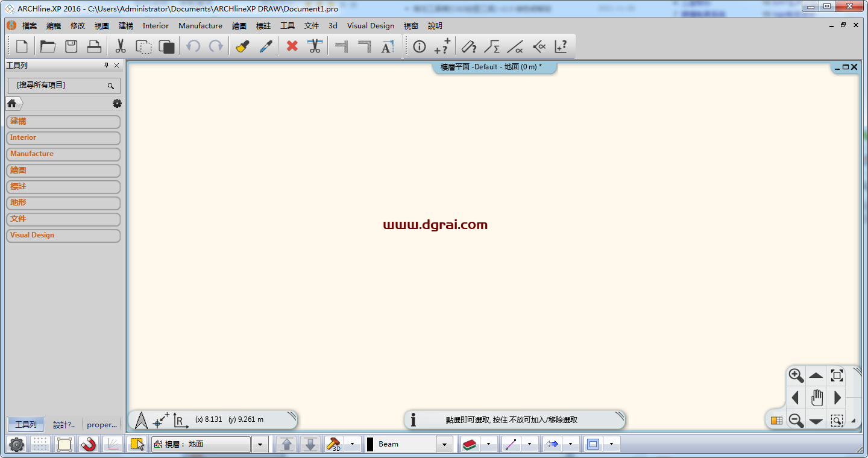The height and width of the screenshot is (458, 868).
Task: Click the zoom in magnifier icon
Action: pyautogui.click(x=796, y=375)
